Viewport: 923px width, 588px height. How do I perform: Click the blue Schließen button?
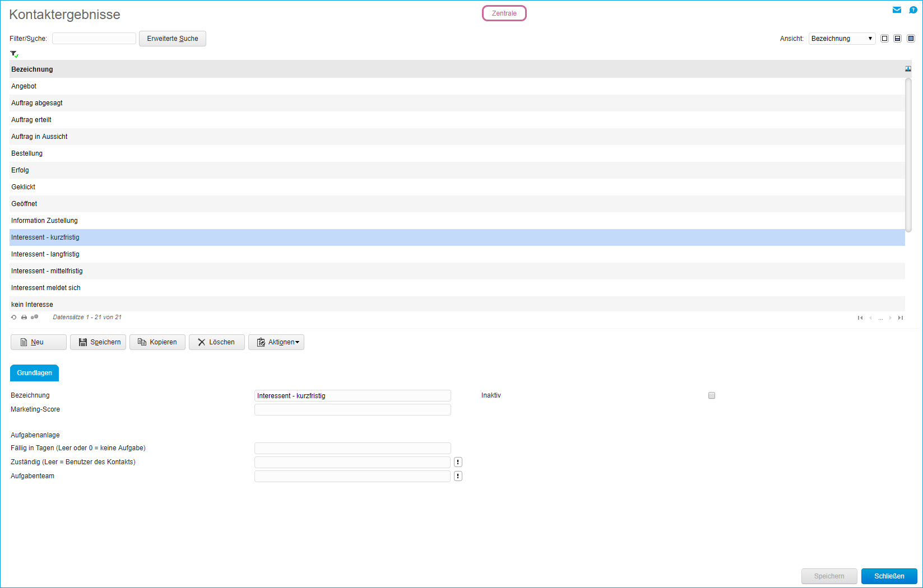pos(889,576)
